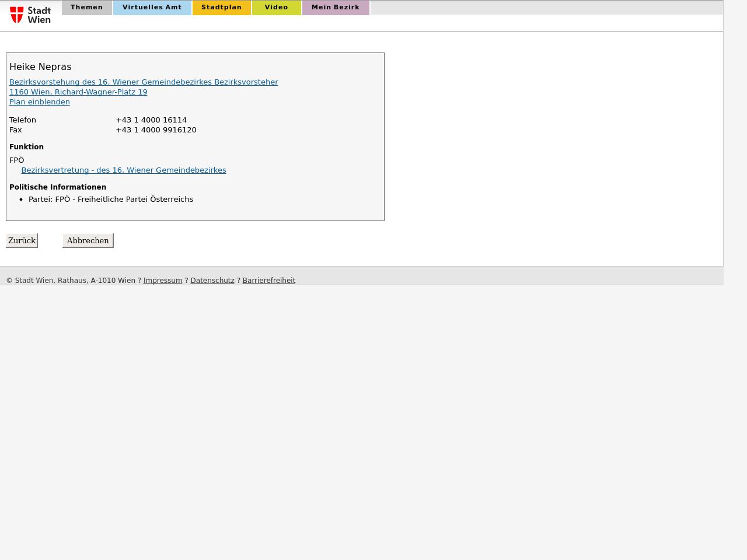Click the address 1160 Wien, Richard-Wagner-Platz 19

pos(78,92)
